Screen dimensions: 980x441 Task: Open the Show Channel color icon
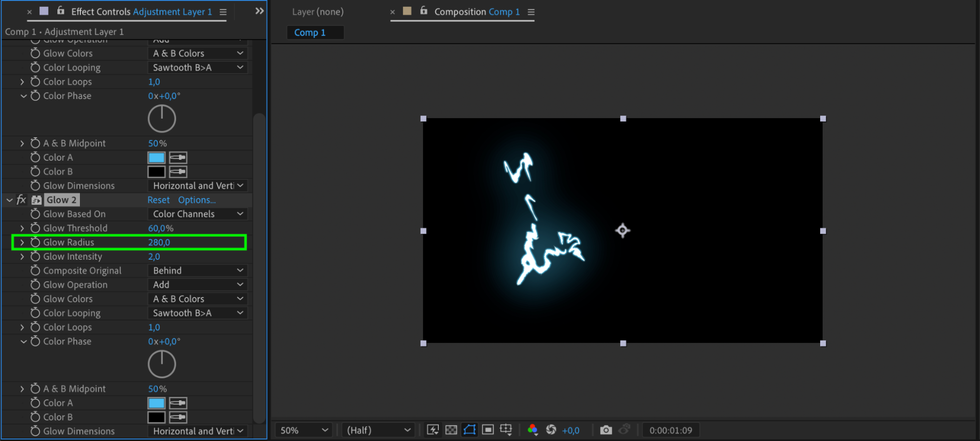[x=532, y=430]
